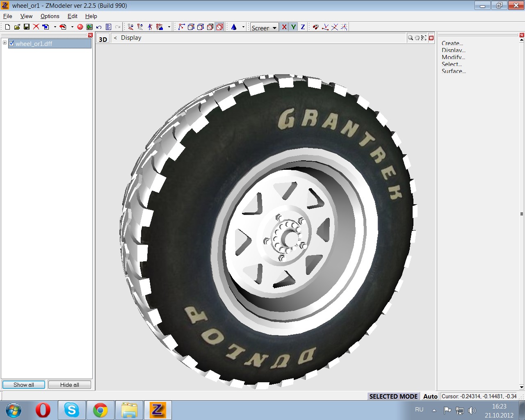
Task: Save with the floppy disk icon
Action: [26, 27]
